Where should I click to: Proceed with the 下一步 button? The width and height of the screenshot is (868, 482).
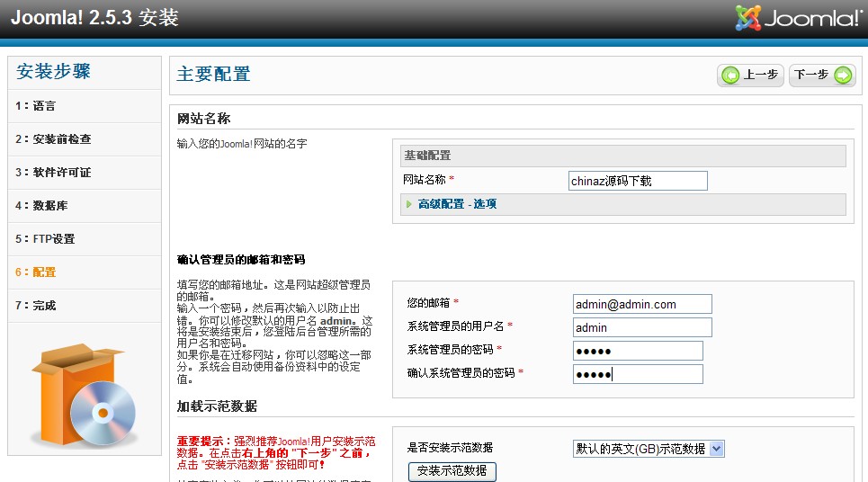(x=822, y=75)
